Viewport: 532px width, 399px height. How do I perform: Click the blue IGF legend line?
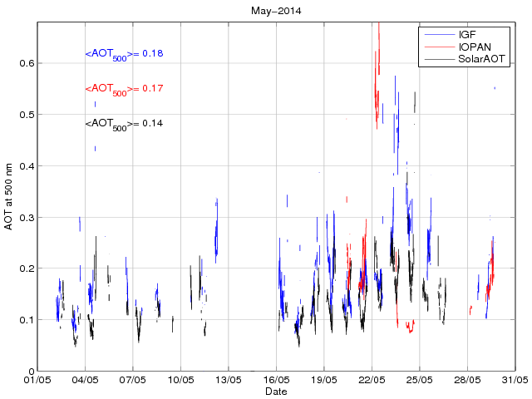439,35
